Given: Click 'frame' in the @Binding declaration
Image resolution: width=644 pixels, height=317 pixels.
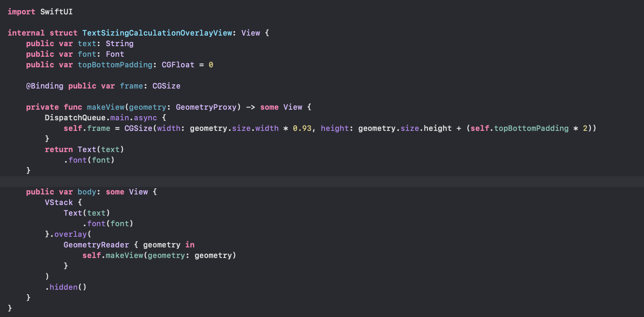Looking at the screenshot, I should click(131, 86).
